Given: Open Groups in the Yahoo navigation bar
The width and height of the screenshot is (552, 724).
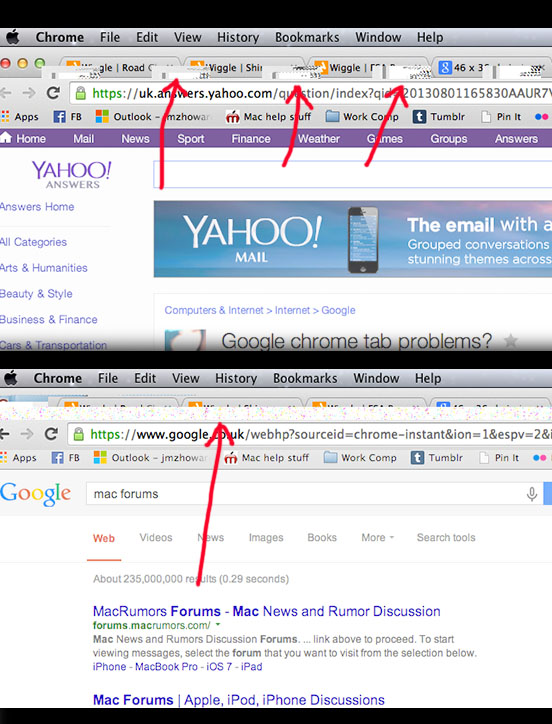Looking at the screenshot, I should (x=449, y=139).
